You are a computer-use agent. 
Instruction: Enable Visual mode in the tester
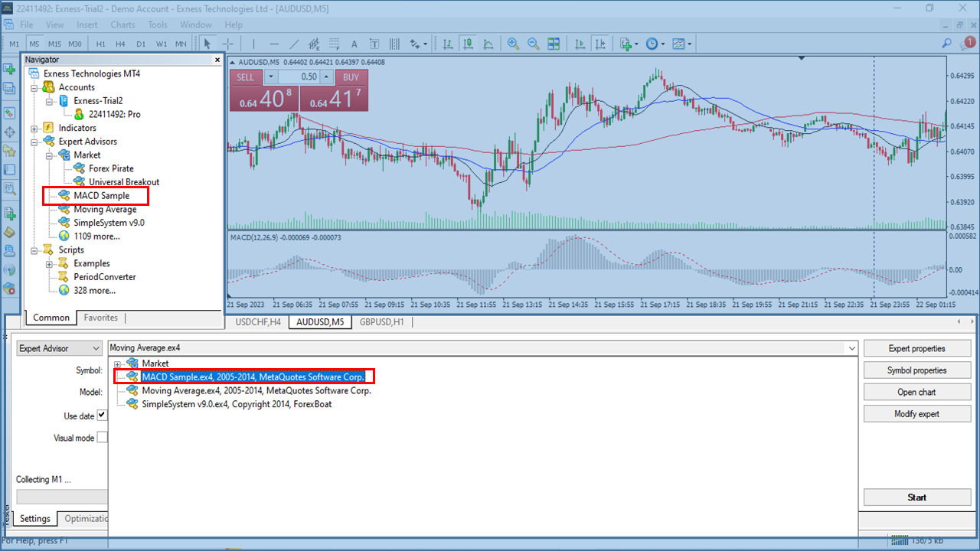click(103, 438)
